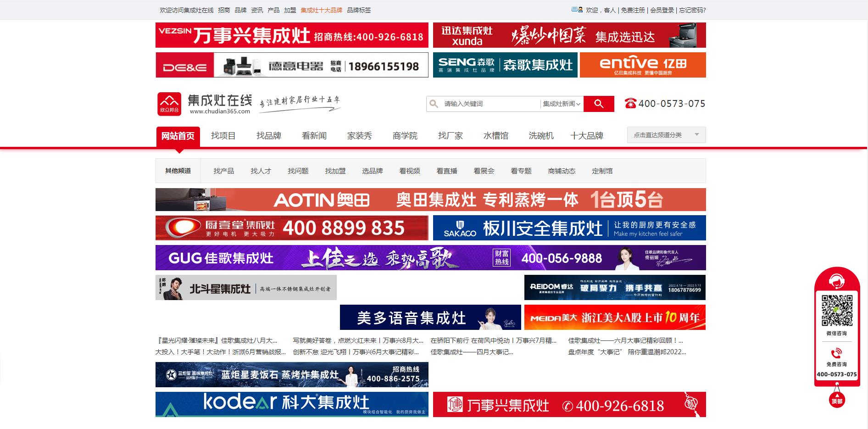Click the 选品牌 sub-channel link
The width and height of the screenshot is (868, 429).
click(373, 171)
